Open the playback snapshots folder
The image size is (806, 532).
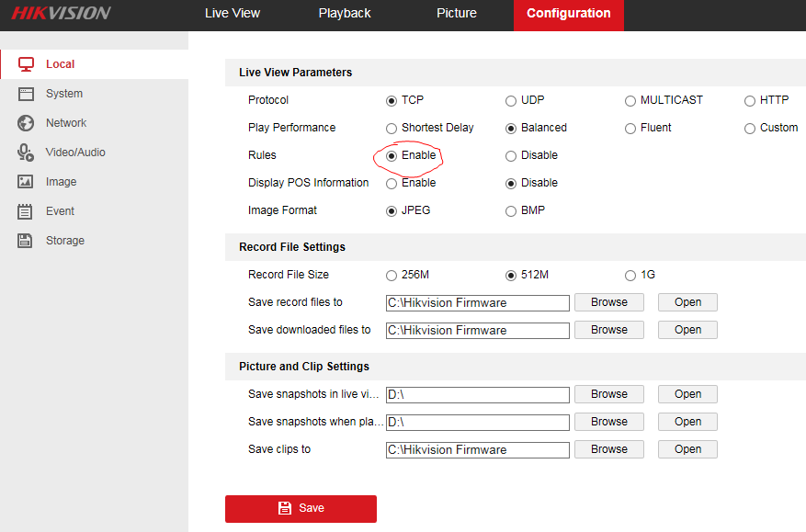[x=687, y=422]
